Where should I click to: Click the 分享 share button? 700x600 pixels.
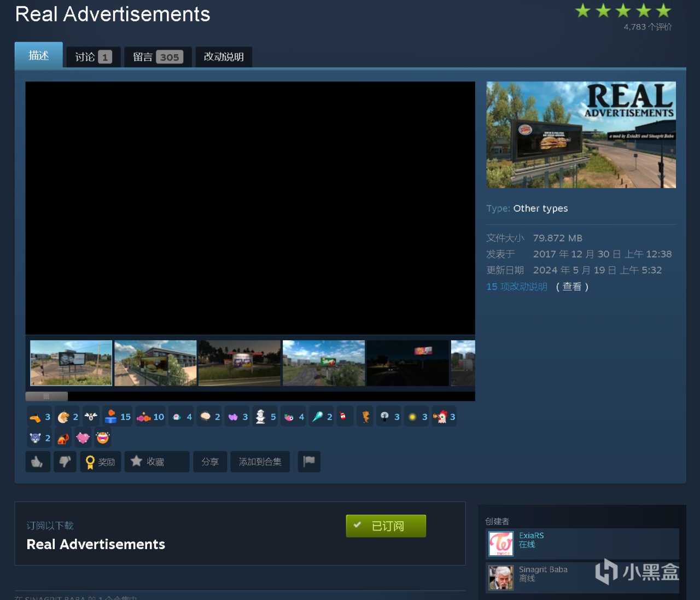[x=210, y=461]
